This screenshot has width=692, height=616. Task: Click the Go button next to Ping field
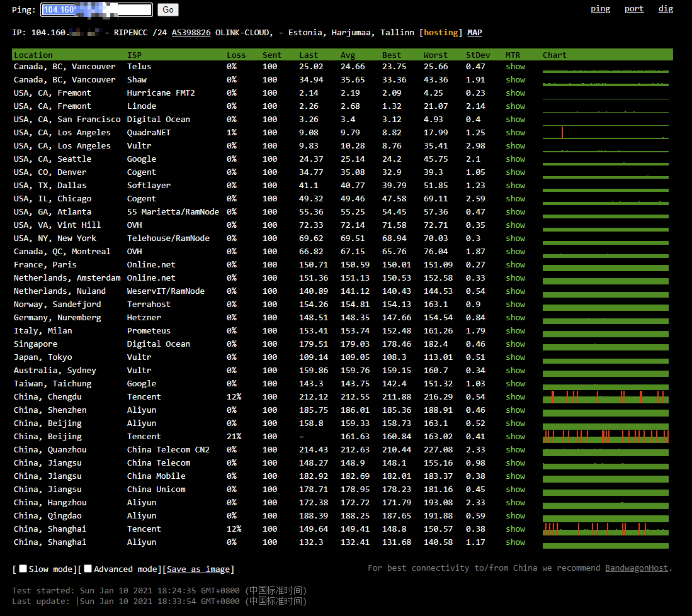pos(167,9)
